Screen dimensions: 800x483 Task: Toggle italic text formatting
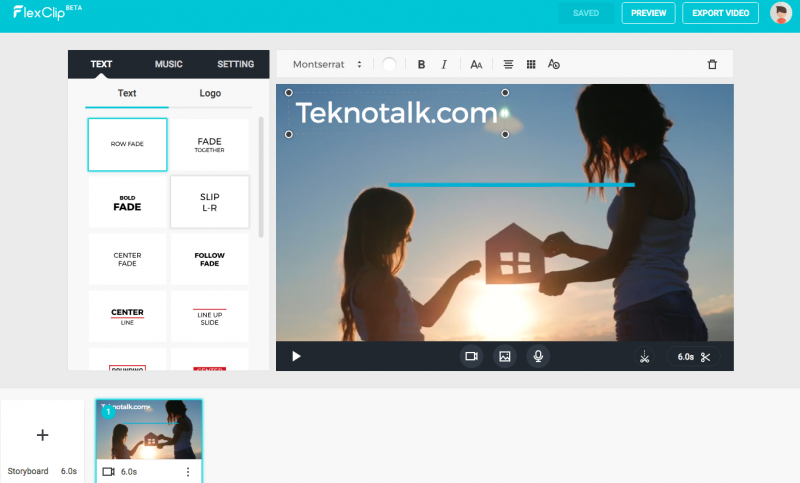pyautogui.click(x=444, y=64)
